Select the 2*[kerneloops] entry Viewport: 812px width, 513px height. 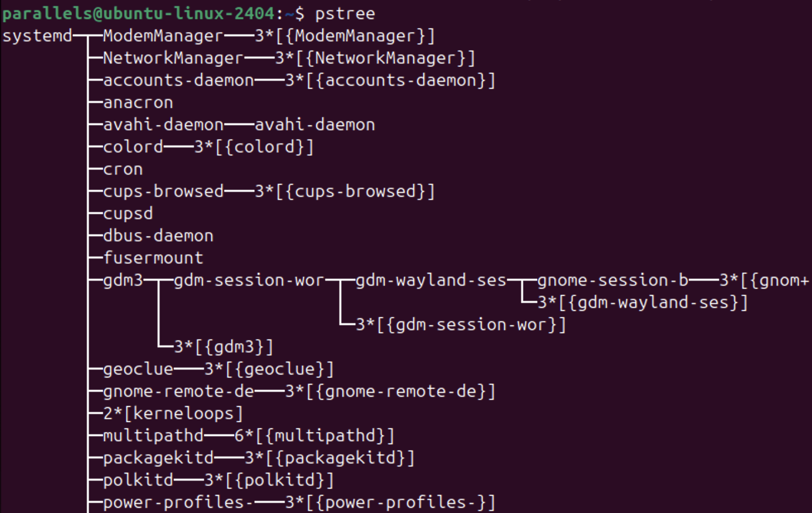(x=173, y=414)
